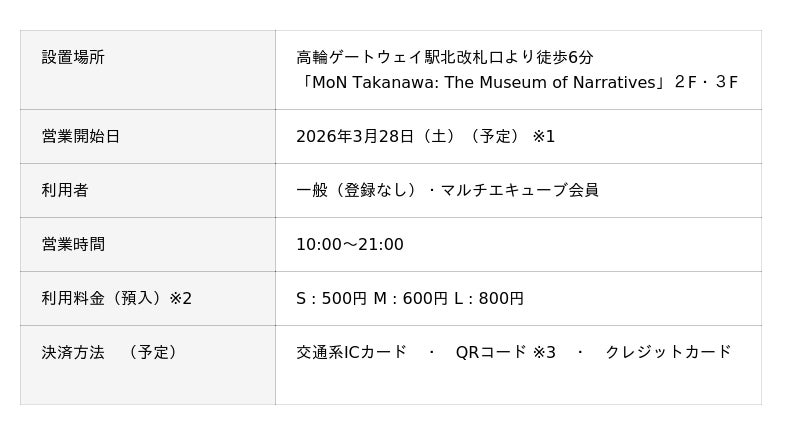Click the M : 600円 price
Screen dimensions: 800x435
point(411,298)
